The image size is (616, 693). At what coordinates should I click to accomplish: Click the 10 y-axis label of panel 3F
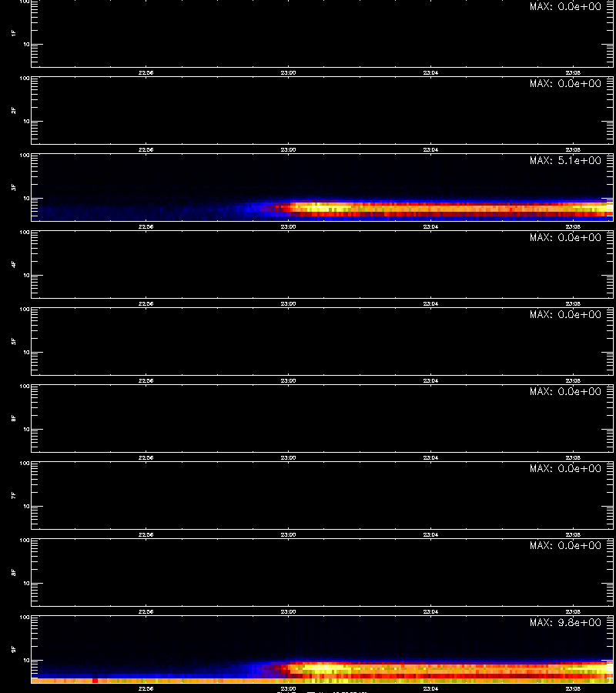coord(26,199)
